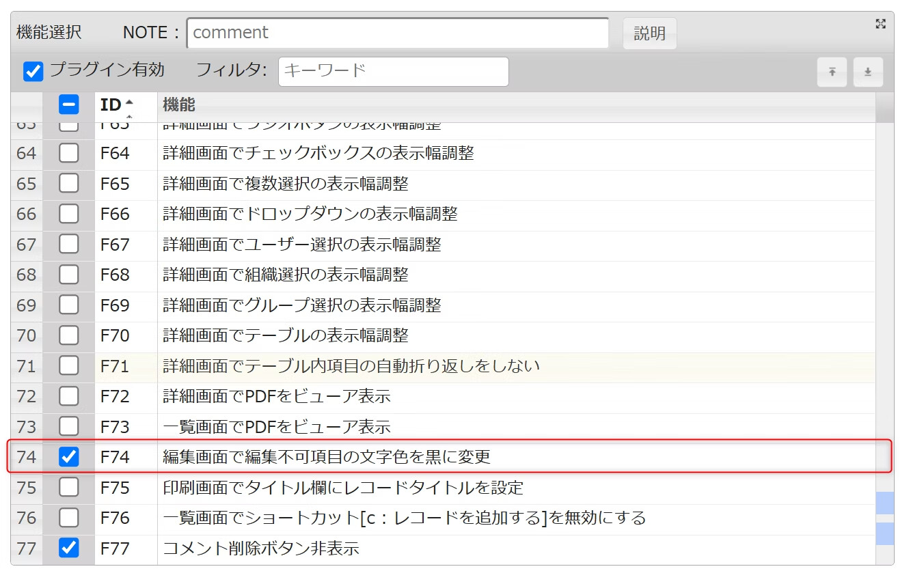Toggle the プラグイン有効 checkbox
The height and width of the screenshot is (571, 924).
click(x=33, y=71)
